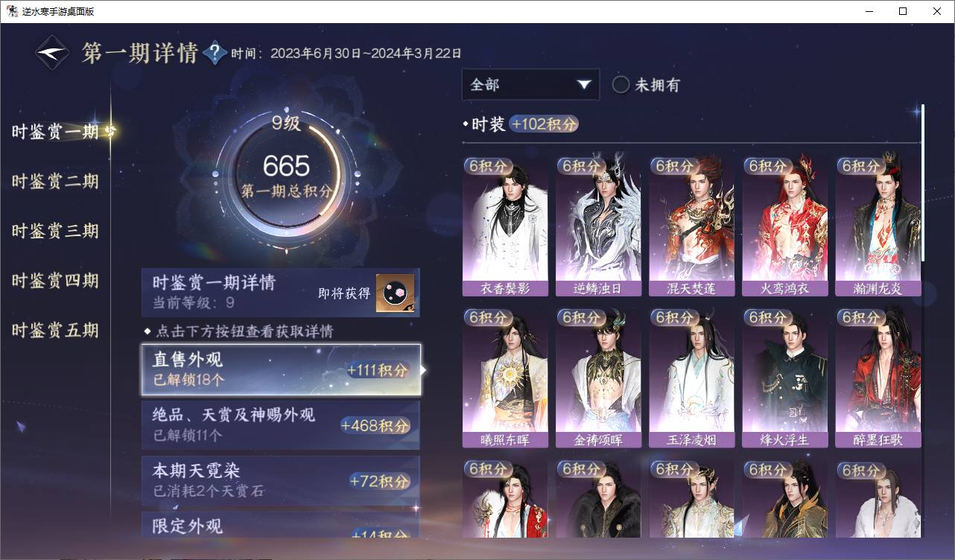Open 绝品、天赏及神赐外观 section
Screen dimensions: 955x560
coord(281,424)
